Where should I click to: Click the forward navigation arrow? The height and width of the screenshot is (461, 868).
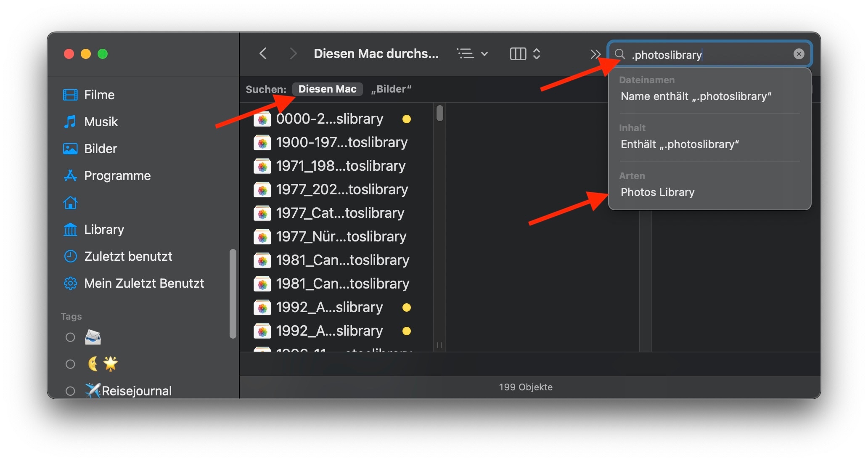(293, 54)
